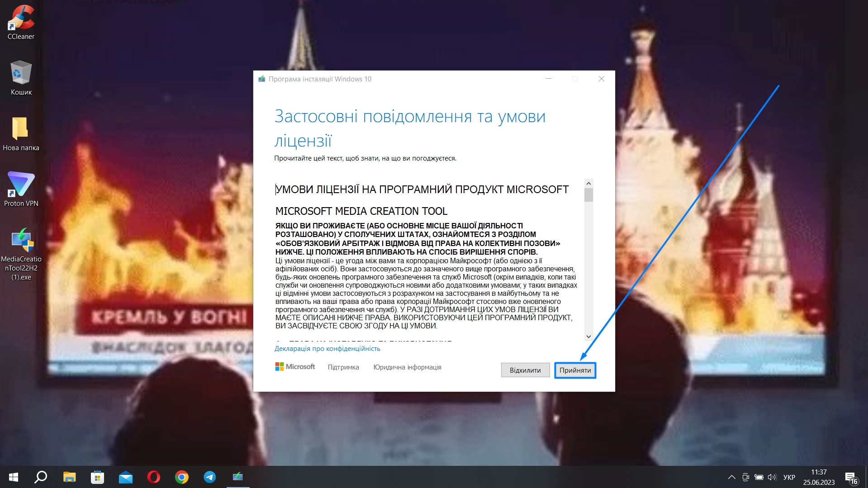Click the Відхилити decline button

click(525, 370)
